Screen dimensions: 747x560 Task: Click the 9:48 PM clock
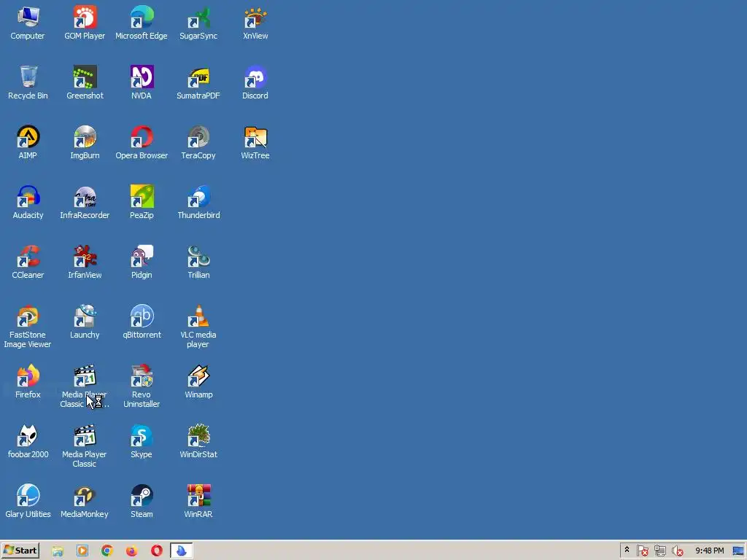tap(709, 551)
